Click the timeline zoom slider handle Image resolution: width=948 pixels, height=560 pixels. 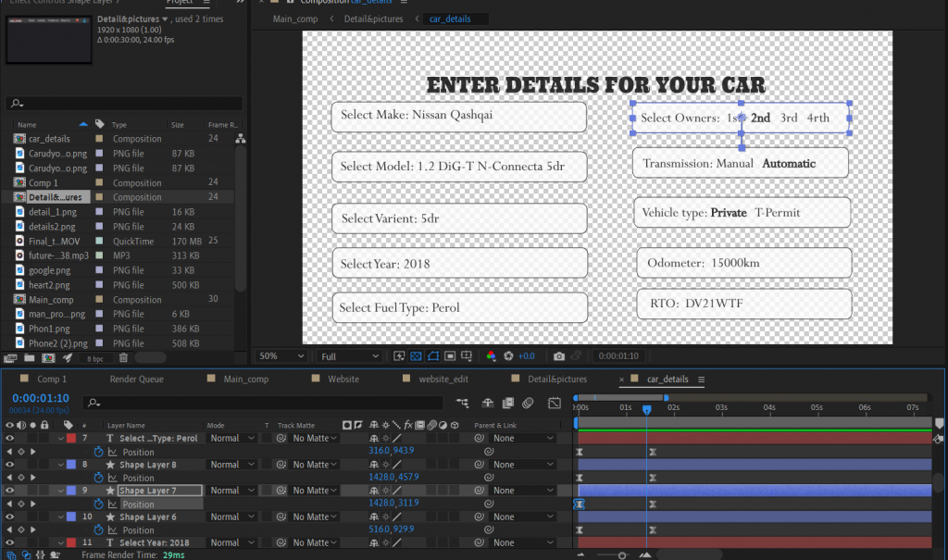pos(621,555)
